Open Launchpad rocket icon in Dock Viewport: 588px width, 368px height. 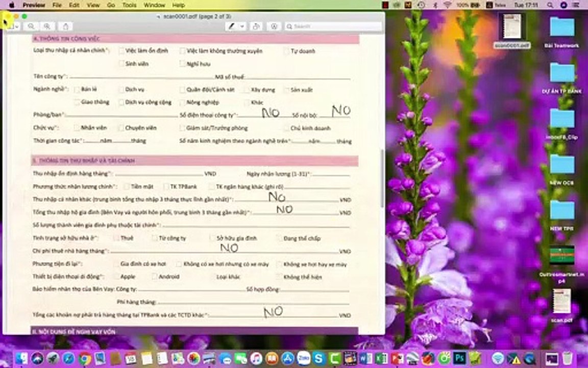(x=53, y=358)
